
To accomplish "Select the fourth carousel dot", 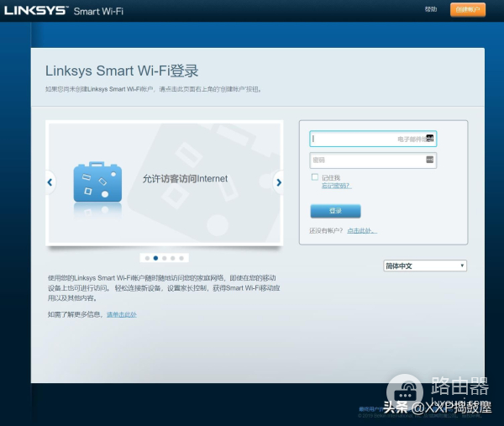I will (173, 258).
